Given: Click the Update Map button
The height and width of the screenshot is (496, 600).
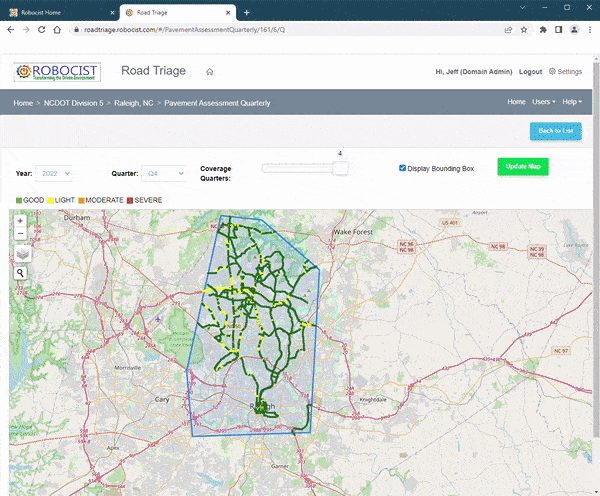Looking at the screenshot, I should 523,166.
